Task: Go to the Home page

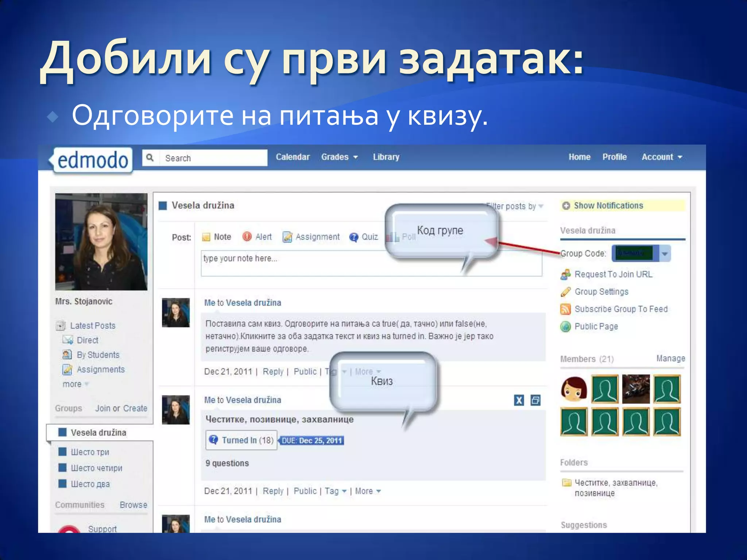Action: 580,157
